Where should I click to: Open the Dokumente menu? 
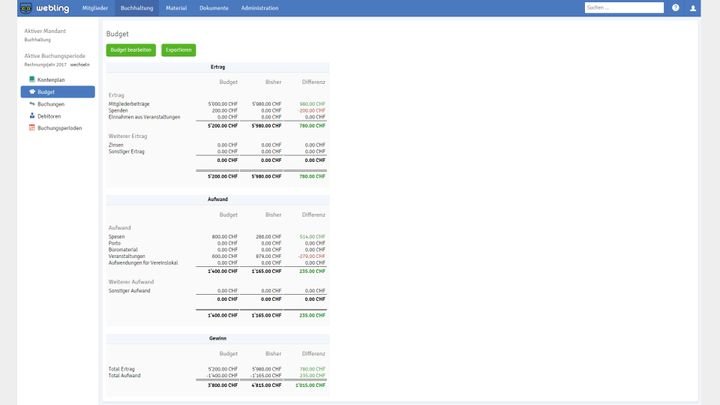point(213,8)
